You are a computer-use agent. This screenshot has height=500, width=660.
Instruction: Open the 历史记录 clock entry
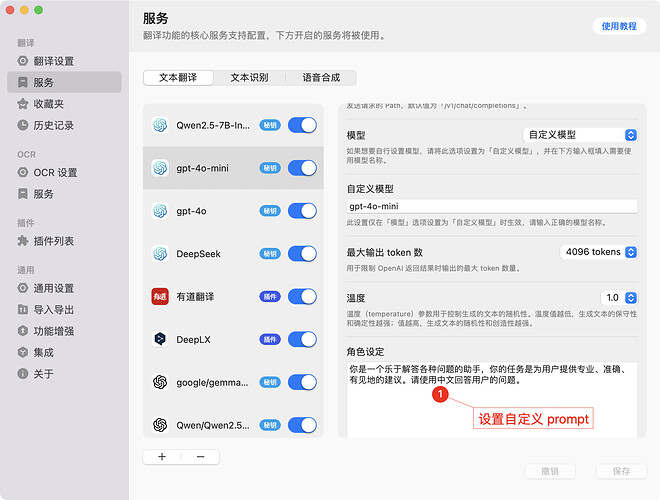(x=46, y=125)
